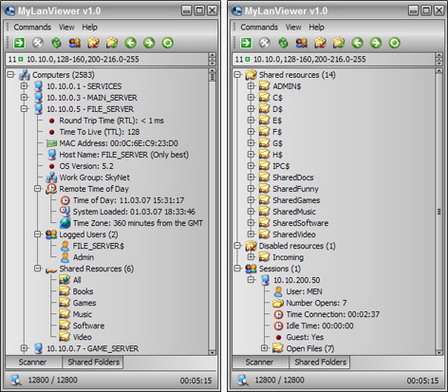This screenshot has width=448, height=392.
Task: Click stop scan icon in right window toolbar
Action: tap(265, 43)
